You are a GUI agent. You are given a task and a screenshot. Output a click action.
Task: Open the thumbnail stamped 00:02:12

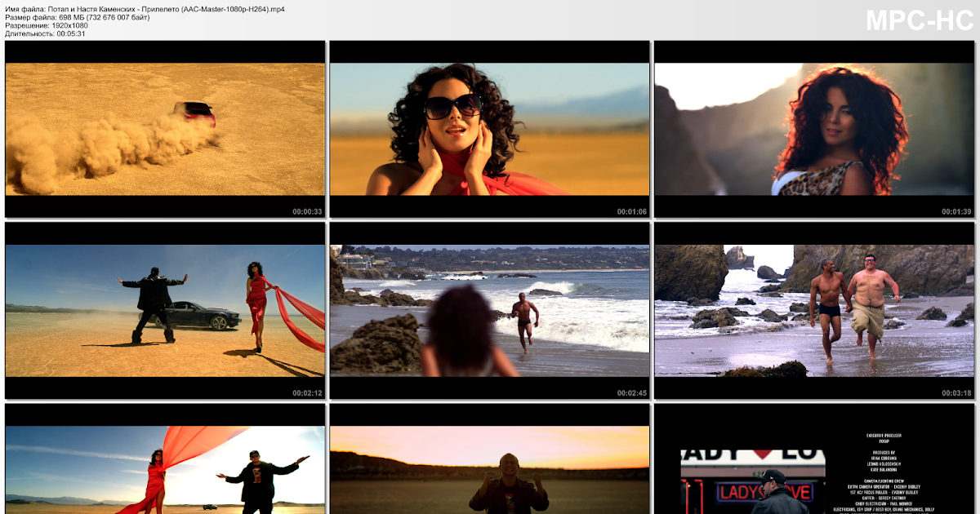point(165,310)
